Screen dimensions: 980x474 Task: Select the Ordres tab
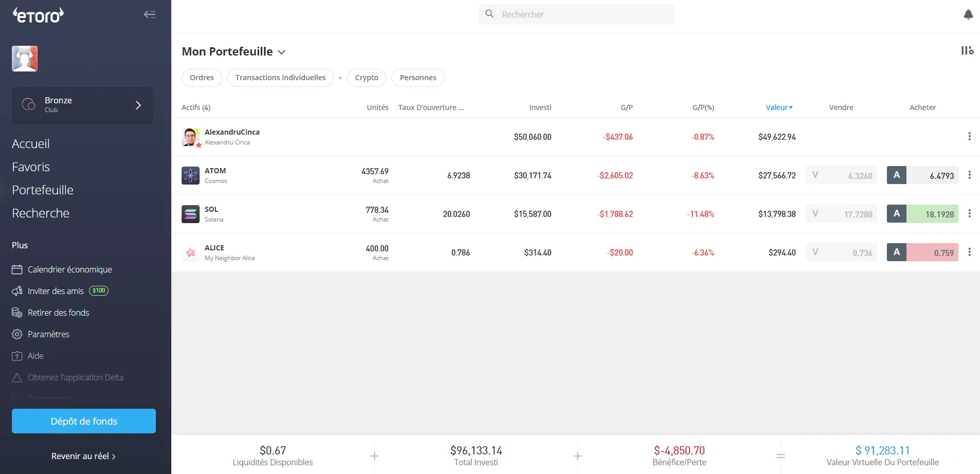(202, 78)
